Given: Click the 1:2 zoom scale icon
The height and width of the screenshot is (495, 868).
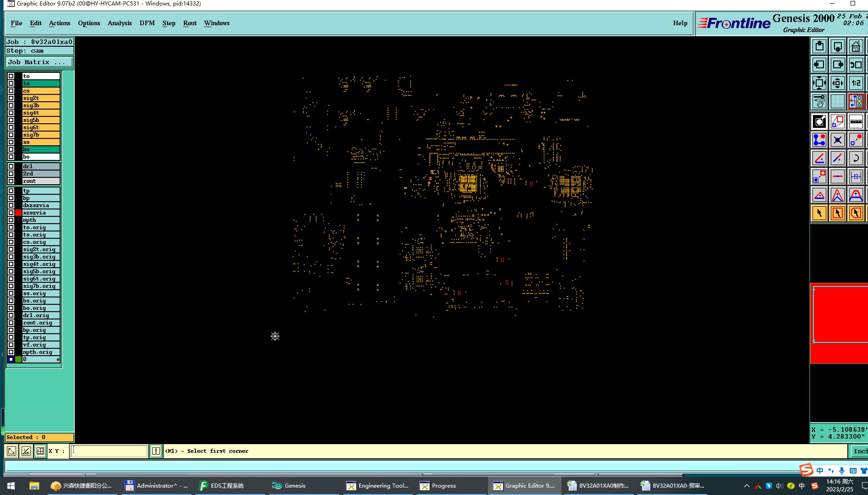Looking at the screenshot, I should [856, 83].
